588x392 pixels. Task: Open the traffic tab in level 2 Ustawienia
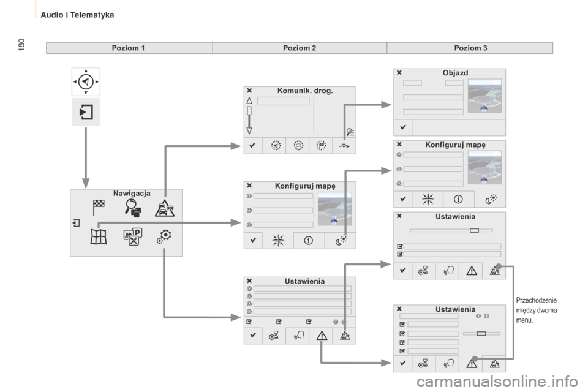(x=345, y=336)
